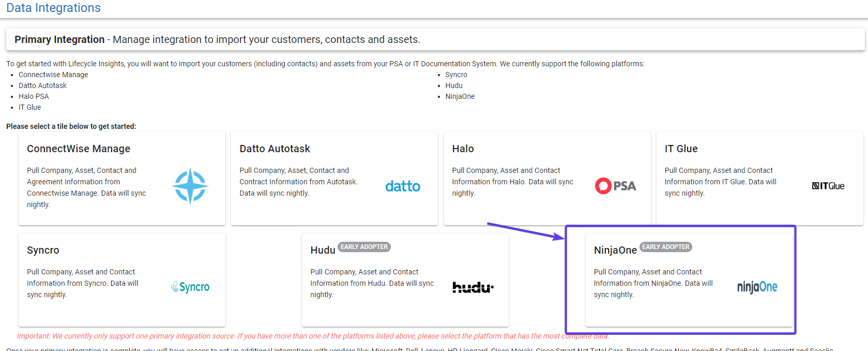Click the 'To get started with Lifecycle Insights' paragraph

point(325,64)
